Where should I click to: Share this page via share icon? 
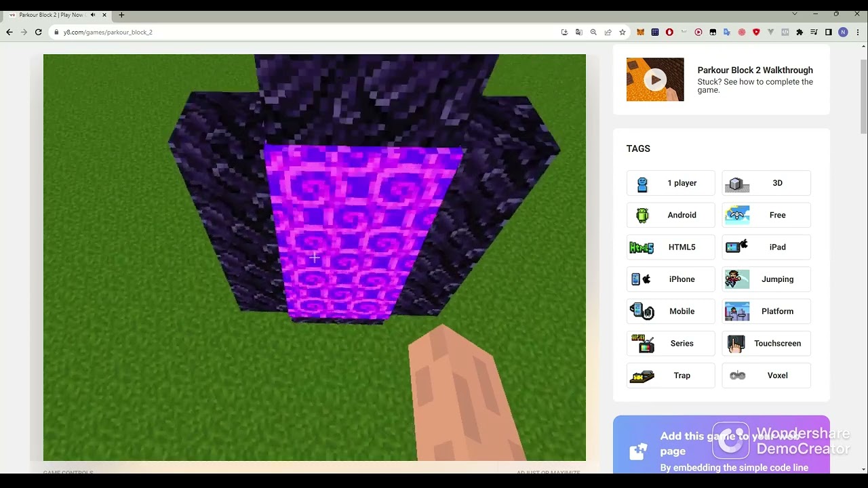tap(608, 32)
